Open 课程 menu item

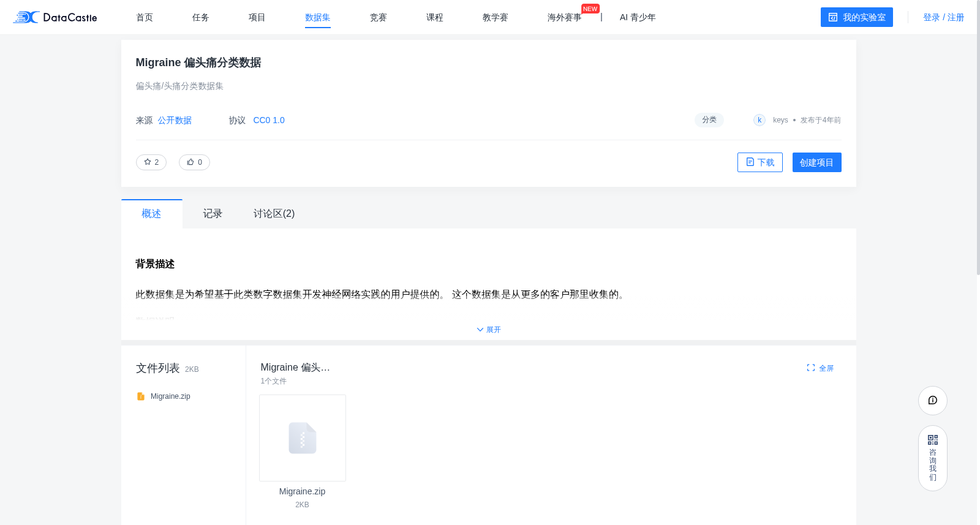point(435,17)
